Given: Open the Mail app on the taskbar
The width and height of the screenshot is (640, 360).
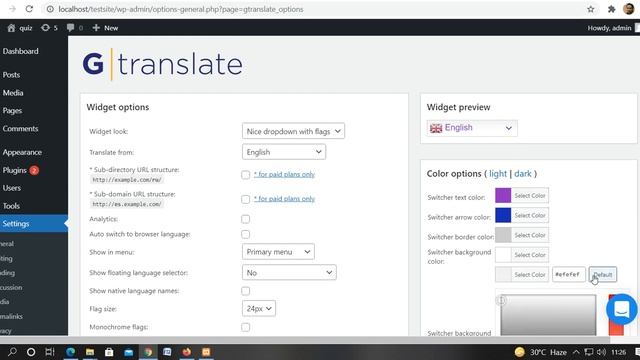Looking at the screenshot, I should coord(129,352).
